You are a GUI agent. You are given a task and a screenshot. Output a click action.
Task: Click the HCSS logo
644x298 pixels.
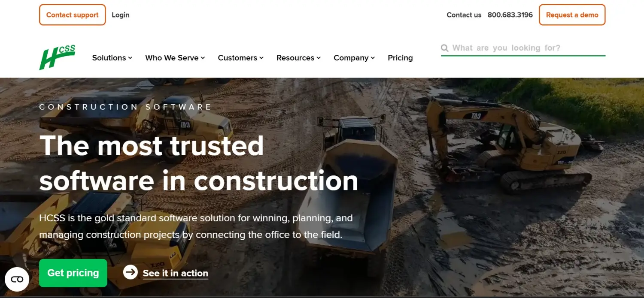57,57
